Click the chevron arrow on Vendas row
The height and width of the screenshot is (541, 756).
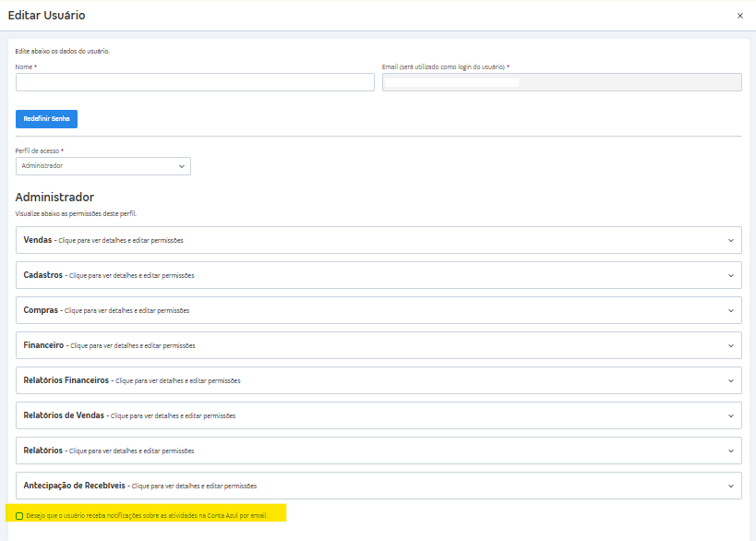click(731, 240)
